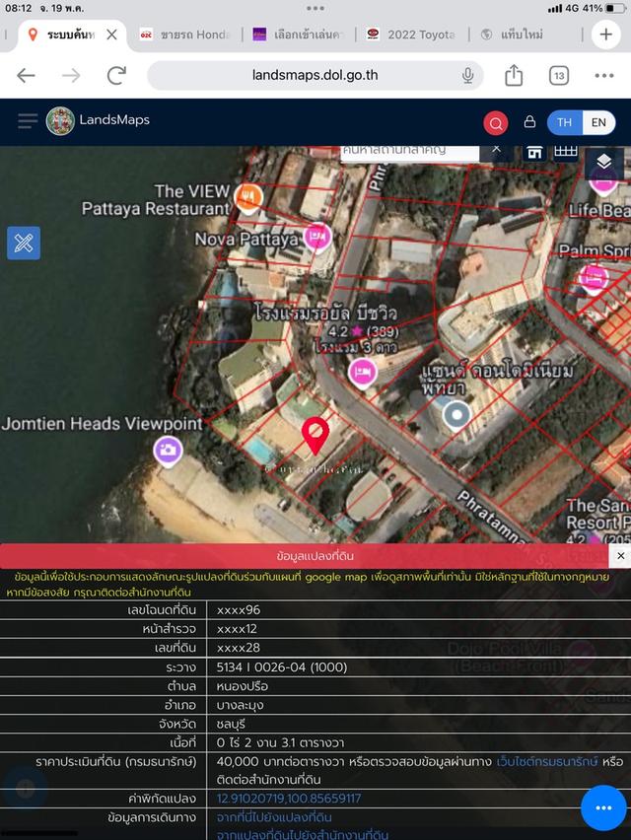Switch to the Honda car sale tab
The width and height of the screenshot is (631, 840).
[x=185, y=35]
